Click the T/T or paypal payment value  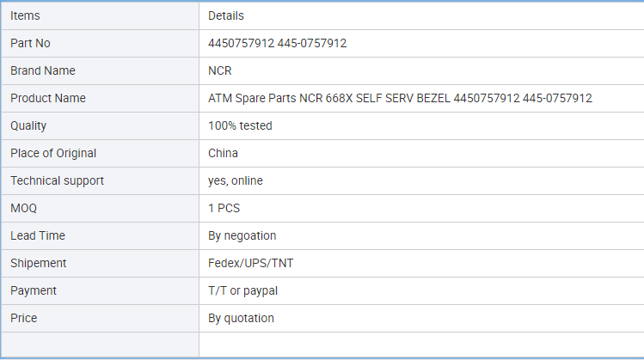[x=242, y=290]
